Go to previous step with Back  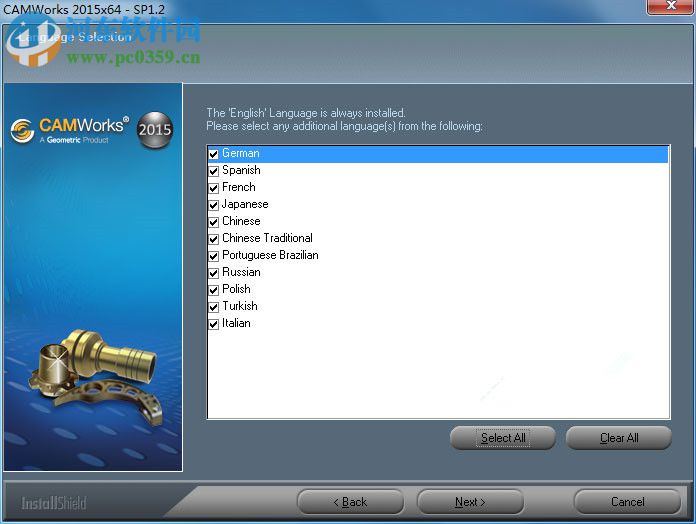(x=350, y=502)
